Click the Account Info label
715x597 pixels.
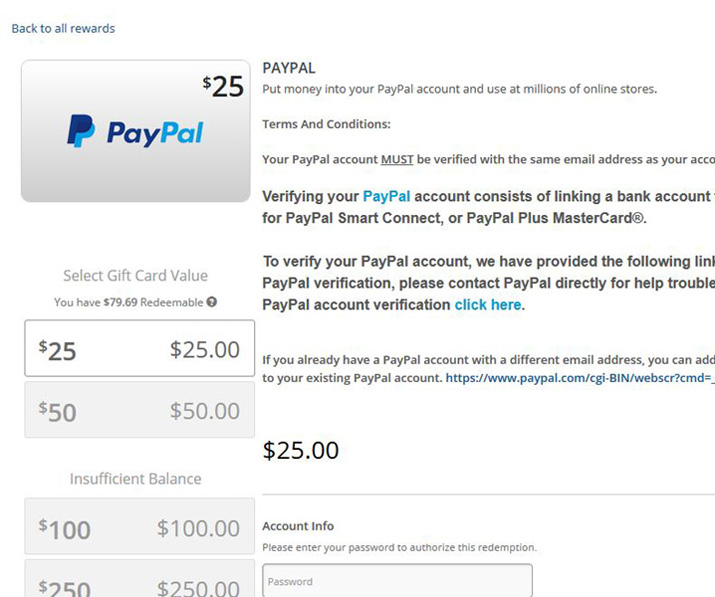pyautogui.click(x=298, y=526)
